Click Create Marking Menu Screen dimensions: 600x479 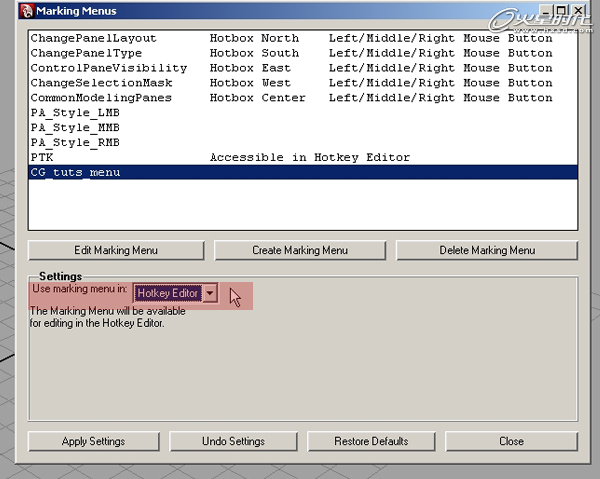[301, 250]
